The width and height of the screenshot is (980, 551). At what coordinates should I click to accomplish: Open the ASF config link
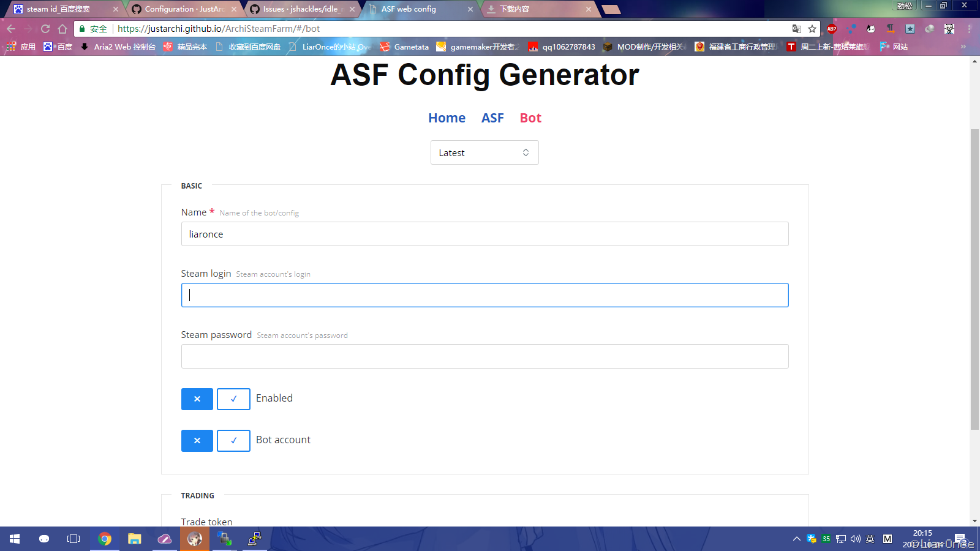click(x=492, y=118)
